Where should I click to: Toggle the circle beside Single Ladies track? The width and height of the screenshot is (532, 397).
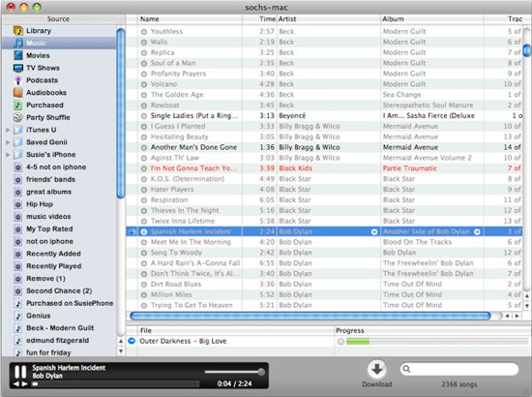pos(144,116)
